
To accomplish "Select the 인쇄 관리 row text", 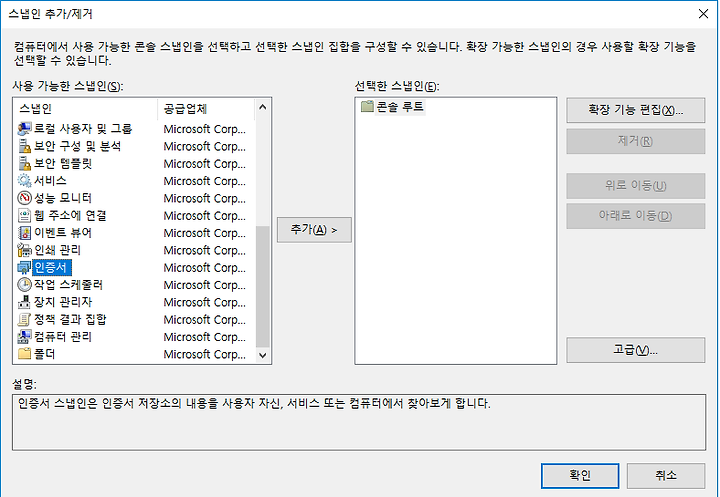I will [57, 250].
